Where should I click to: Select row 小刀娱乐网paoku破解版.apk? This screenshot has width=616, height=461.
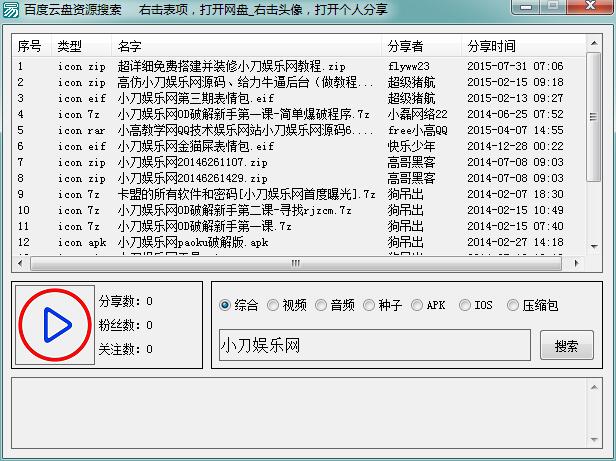coord(299,242)
